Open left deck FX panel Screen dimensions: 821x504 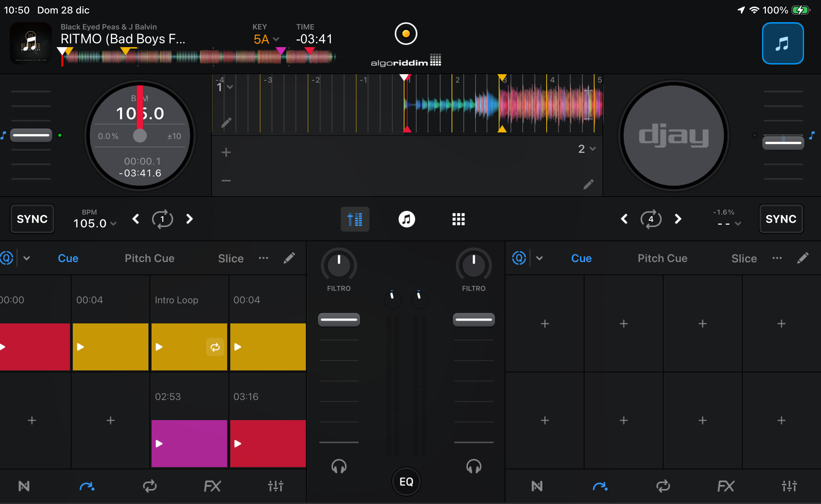[x=212, y=486]
